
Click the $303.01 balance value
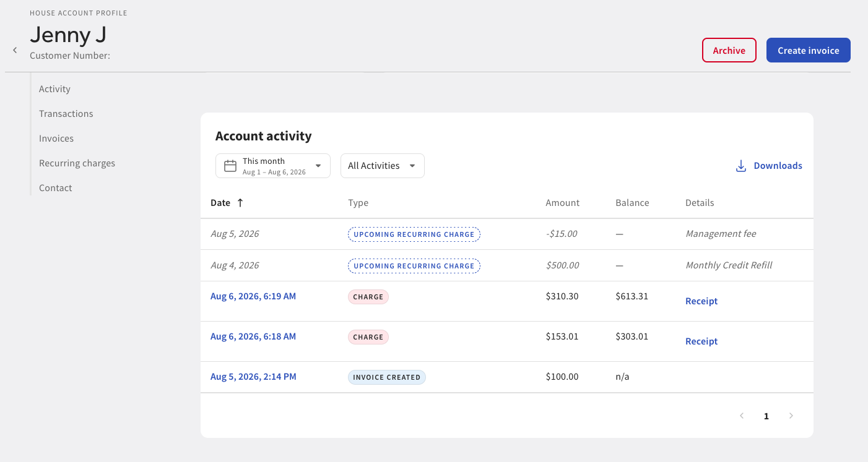pyautogui.click(x=632, y=336)
